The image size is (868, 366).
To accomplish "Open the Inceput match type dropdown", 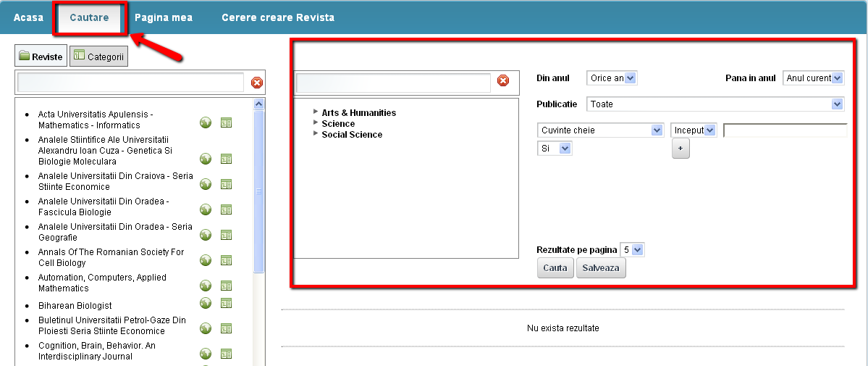I will click(694, 130).
